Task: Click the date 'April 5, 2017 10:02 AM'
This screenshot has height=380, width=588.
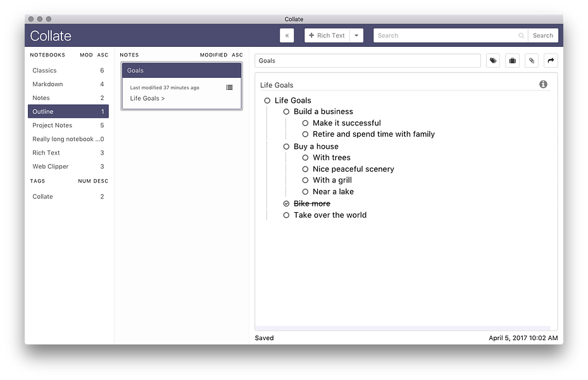Action: 523,338
